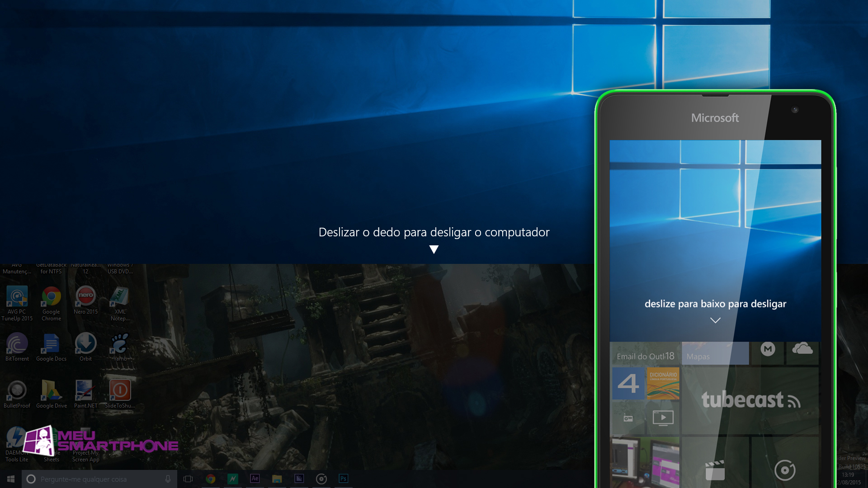
Task: Switch to Photoshop on the taskbar
Action: point(344,479)
